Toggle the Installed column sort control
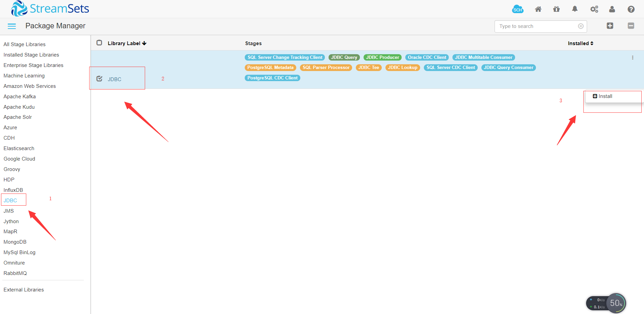 [x=591, y=43]
